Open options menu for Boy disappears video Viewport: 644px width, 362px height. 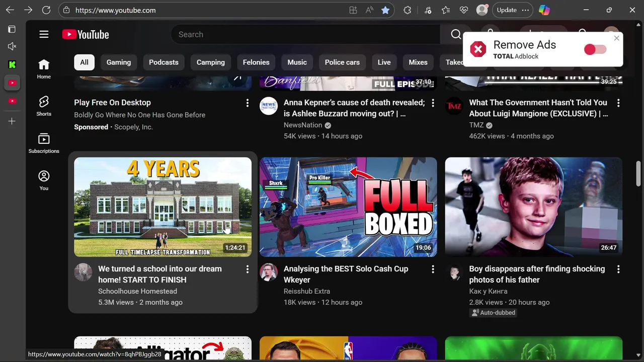(618, 269)
